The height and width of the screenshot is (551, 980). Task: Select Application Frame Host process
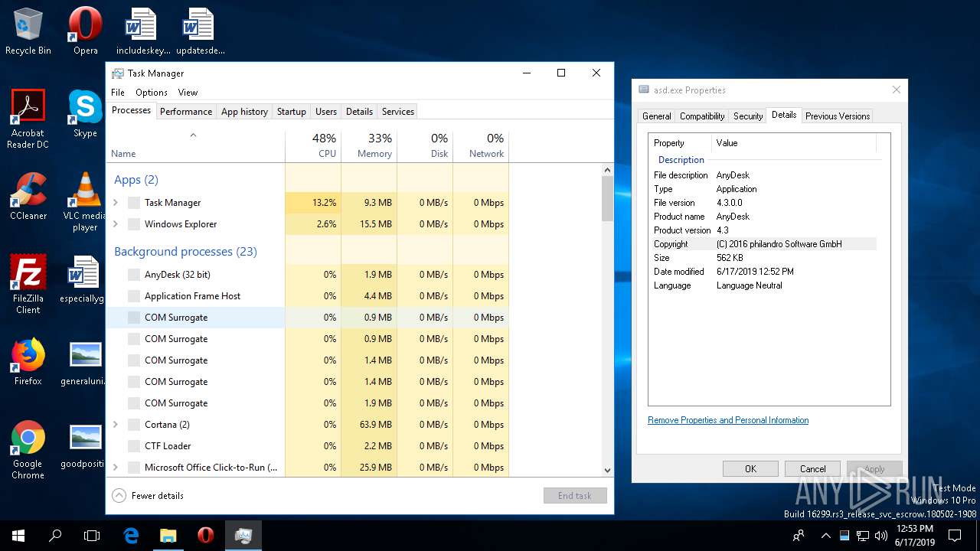coord(307,296)
